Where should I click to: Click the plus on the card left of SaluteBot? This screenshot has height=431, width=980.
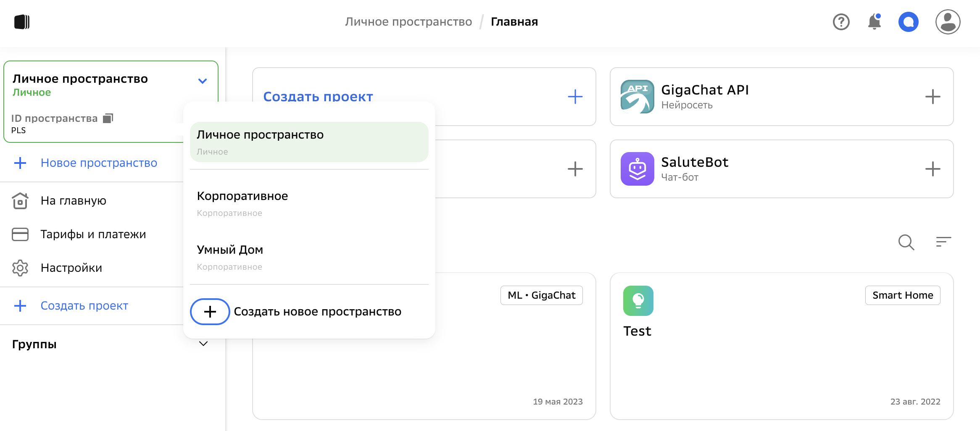tap(575, 169)
